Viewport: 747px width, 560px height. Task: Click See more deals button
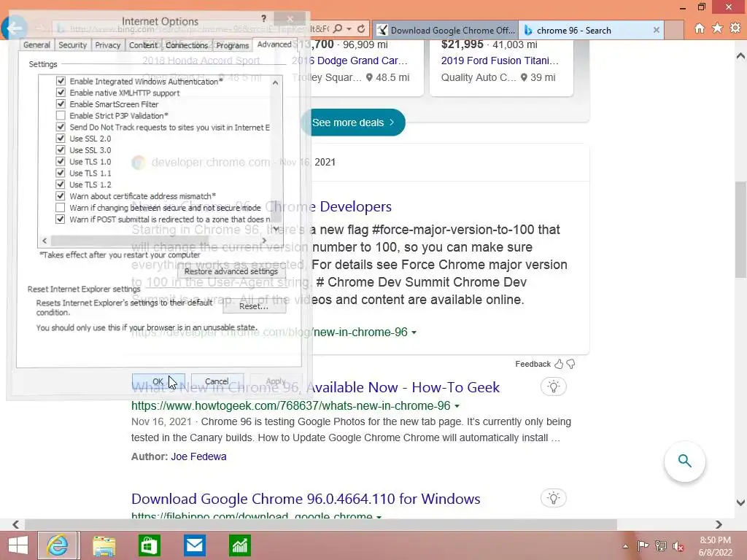(353, 122)
